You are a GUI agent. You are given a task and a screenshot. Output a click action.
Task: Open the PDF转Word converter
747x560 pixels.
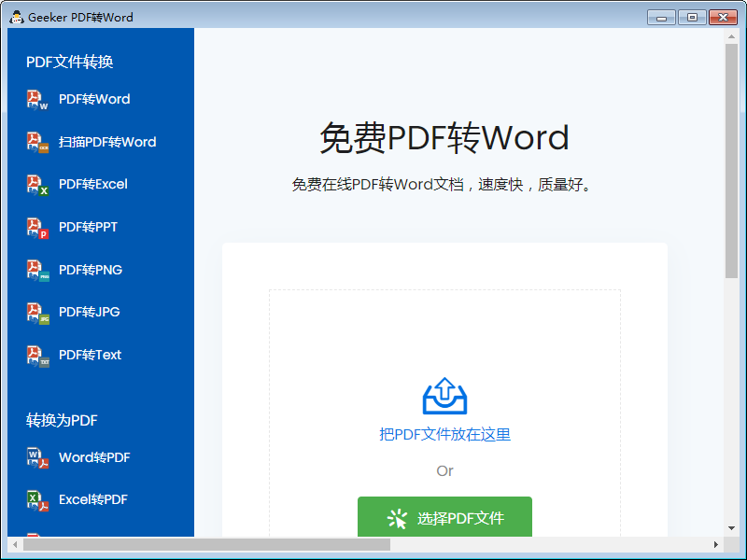(94, 99)
